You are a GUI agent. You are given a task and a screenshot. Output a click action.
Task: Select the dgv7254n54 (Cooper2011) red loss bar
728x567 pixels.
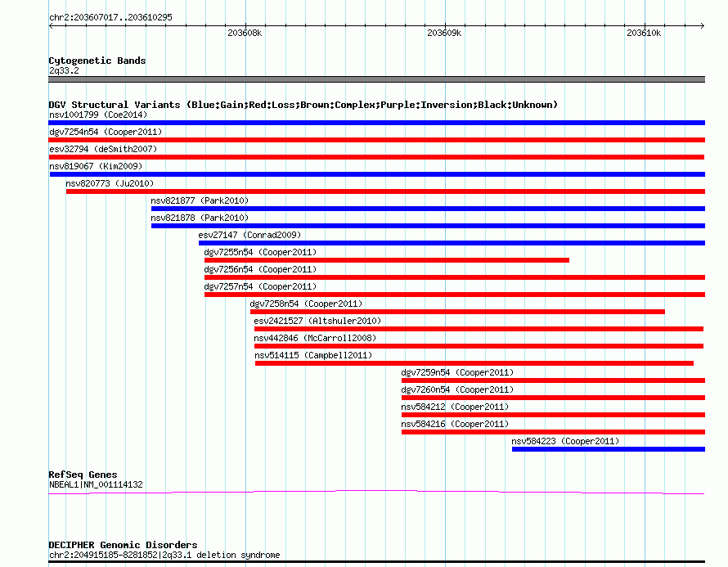[x=376, y=140]
